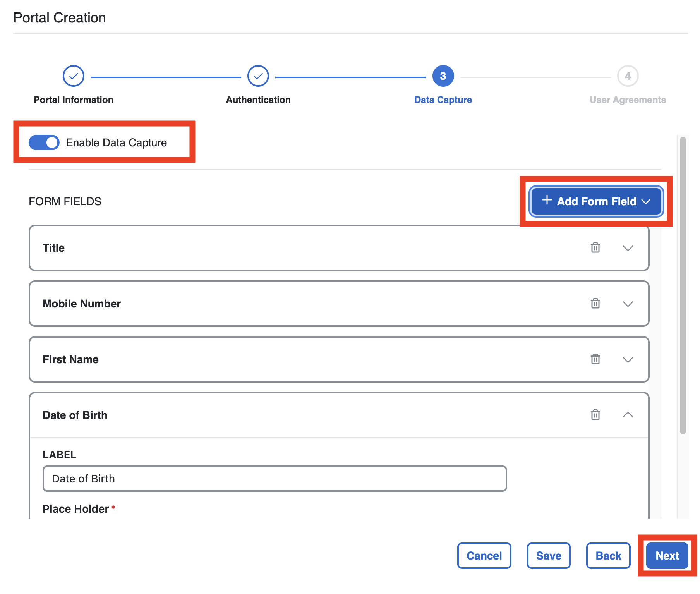
Task: Proceed with the Next button
Action: coord(667,556)
